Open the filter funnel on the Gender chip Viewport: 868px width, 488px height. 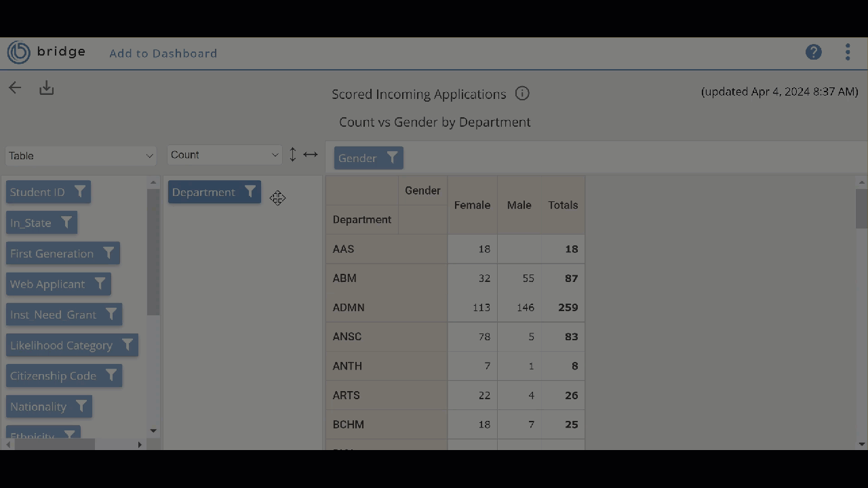coord(392,157)
